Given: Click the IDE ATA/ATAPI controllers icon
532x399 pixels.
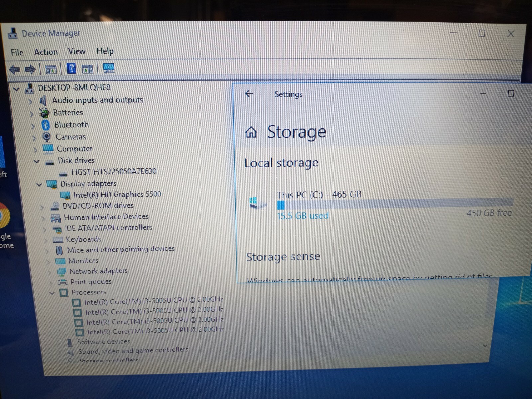Looking at the screenshot, I should (57, 229).
